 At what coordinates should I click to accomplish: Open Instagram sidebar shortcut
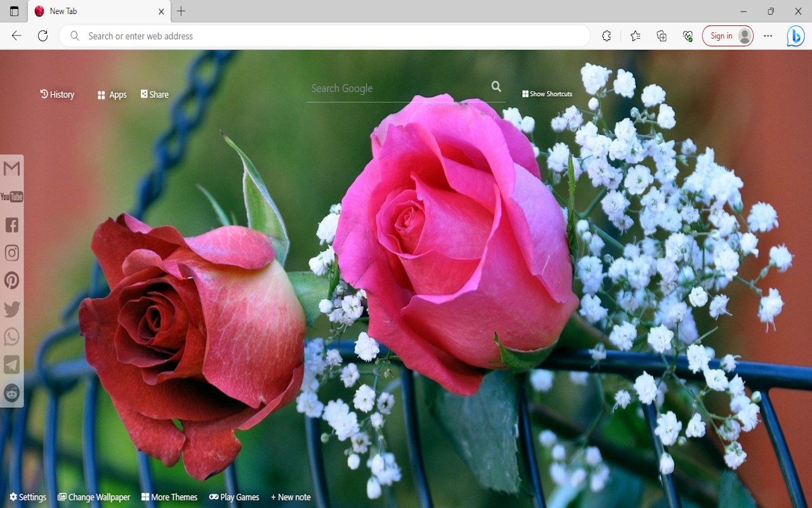(x=11, y=253)
